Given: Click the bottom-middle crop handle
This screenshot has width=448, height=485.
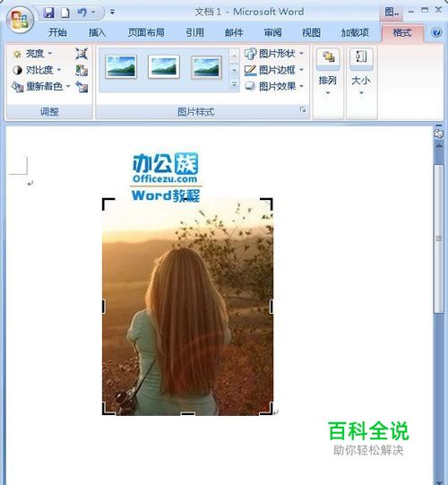Looking at the screenshot, I should coord(187,413).
